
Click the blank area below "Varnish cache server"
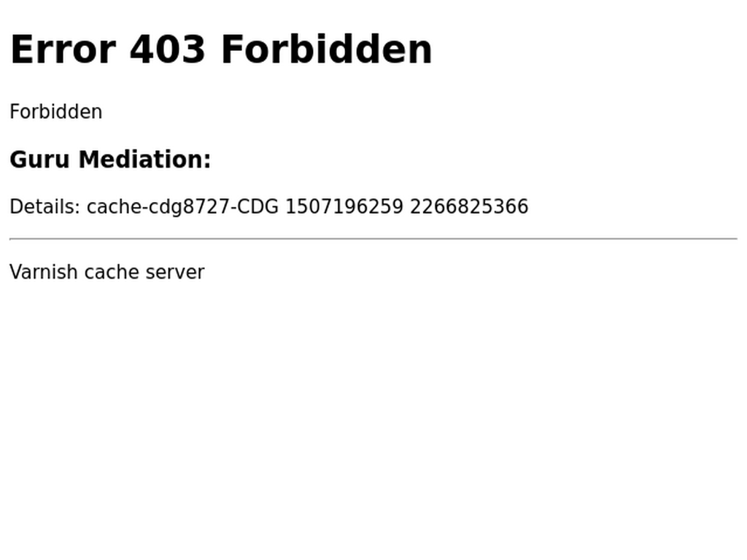pyautogui.click(x=373, y=419)
